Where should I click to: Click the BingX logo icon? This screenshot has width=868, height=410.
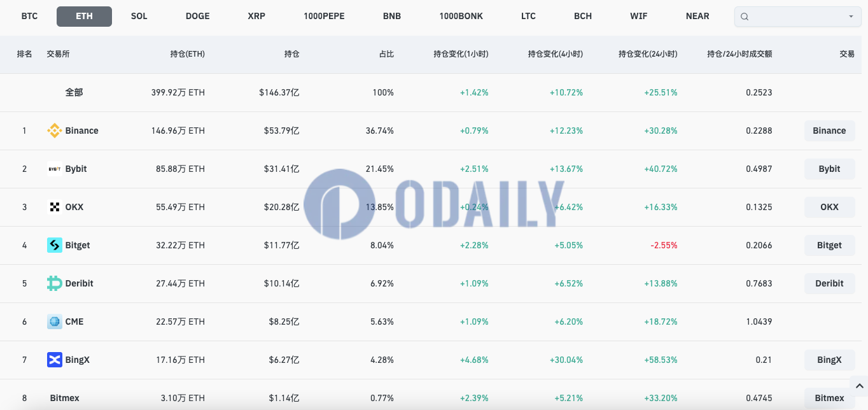[x=55, y=360]
